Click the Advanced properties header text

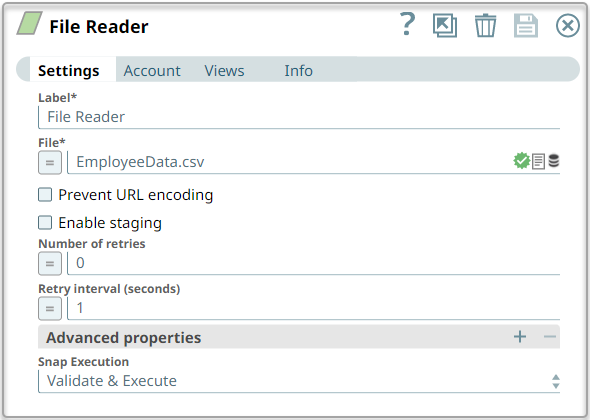click(x=123, y=338)
